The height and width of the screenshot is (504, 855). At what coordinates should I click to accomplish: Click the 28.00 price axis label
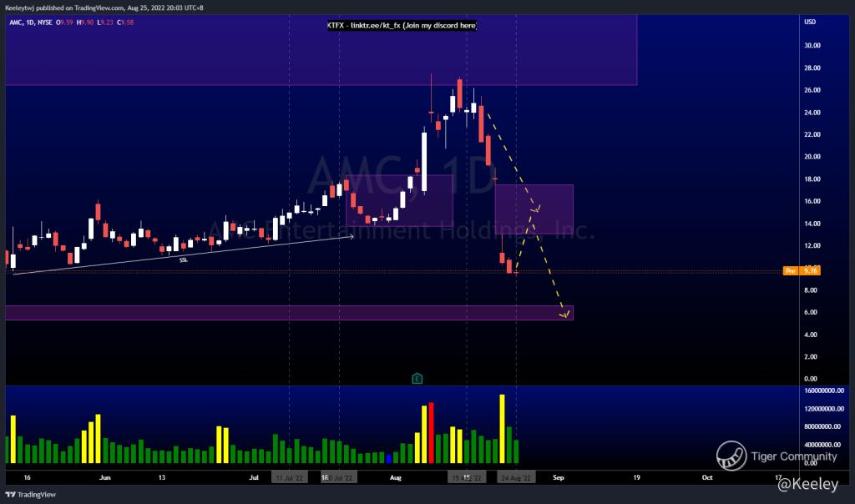(812, 68)
